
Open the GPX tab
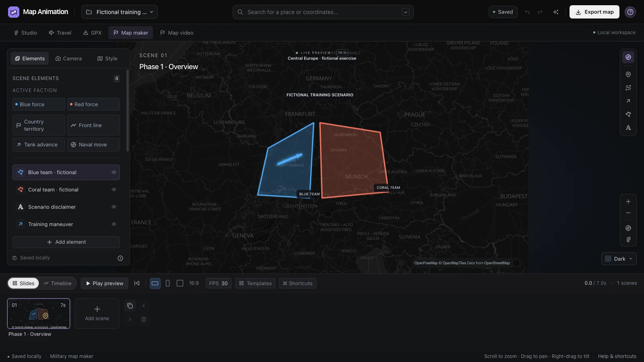pos(92,33)
